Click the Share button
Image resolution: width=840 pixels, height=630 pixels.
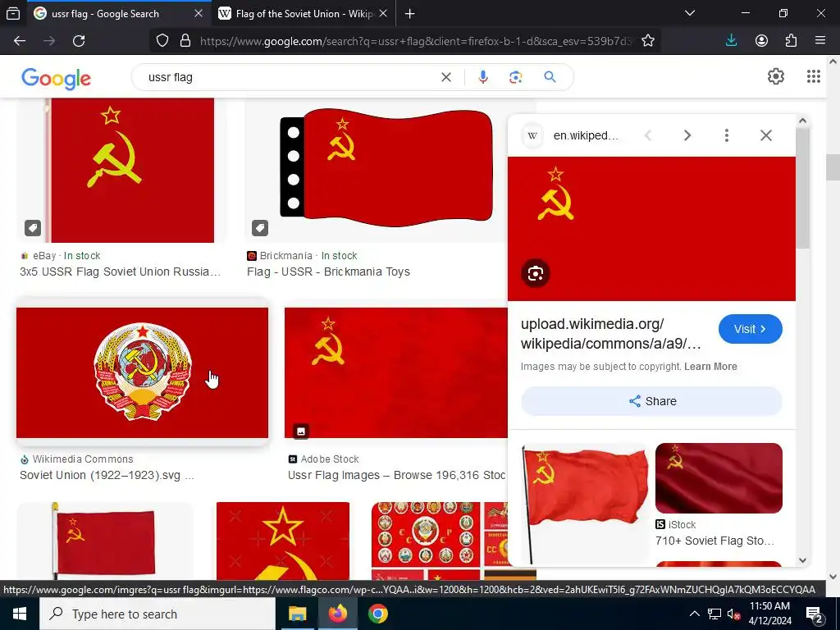[651, 401]
